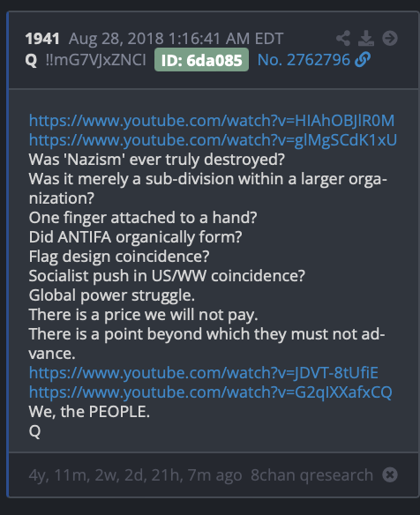Click the tripcode !!mG7VJxZNCI
Screen dimensions: 420x515
(95, 60)
